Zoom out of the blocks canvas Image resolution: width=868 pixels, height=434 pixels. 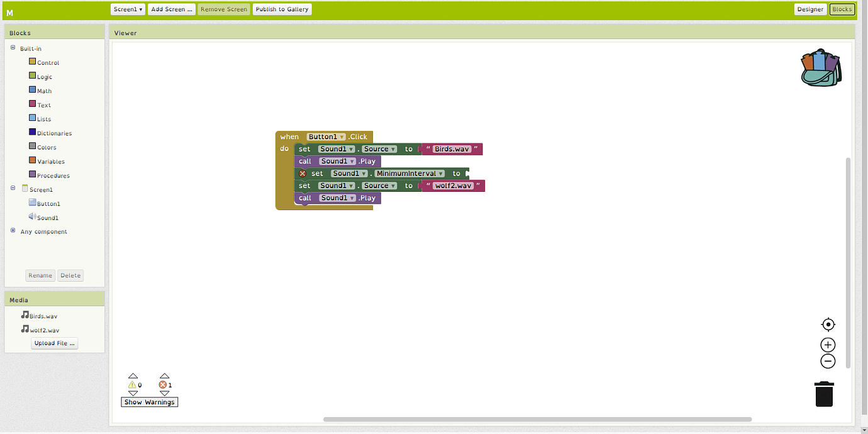pyautogui.click(x=828, y=361)
